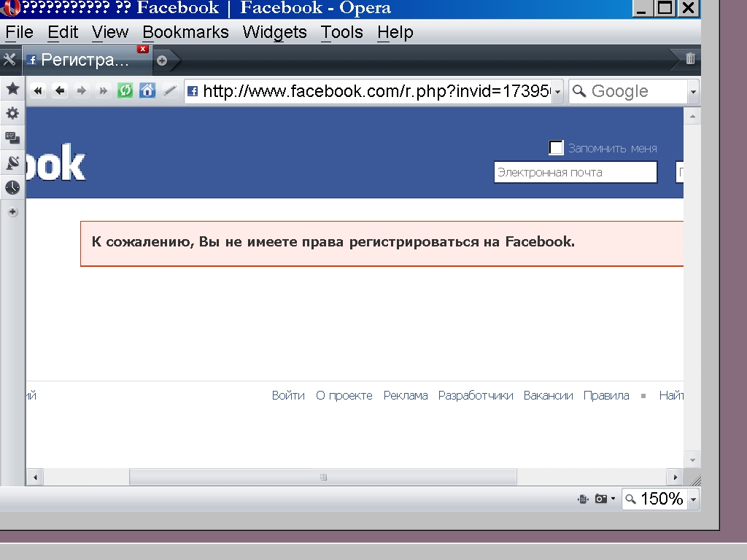Go to the Home page icon
Image resolution: width=747 pixels, height=560 pixels.
pos(147,90)
